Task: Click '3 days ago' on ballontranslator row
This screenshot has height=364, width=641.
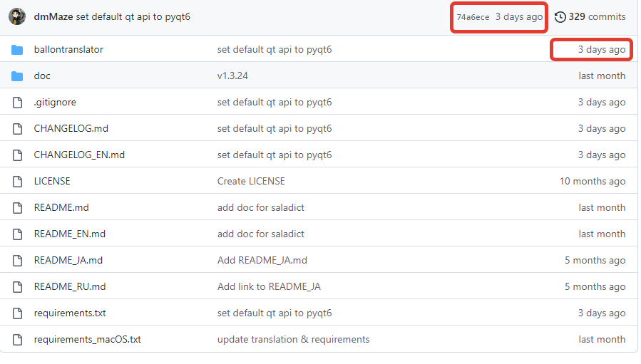Action: click(602, 50)
